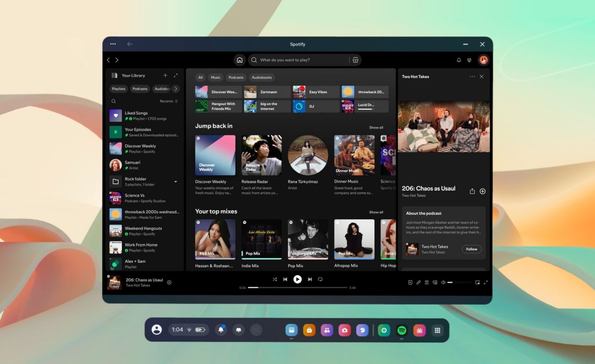Expand Your Library with the arrow icon

point(175,75)
